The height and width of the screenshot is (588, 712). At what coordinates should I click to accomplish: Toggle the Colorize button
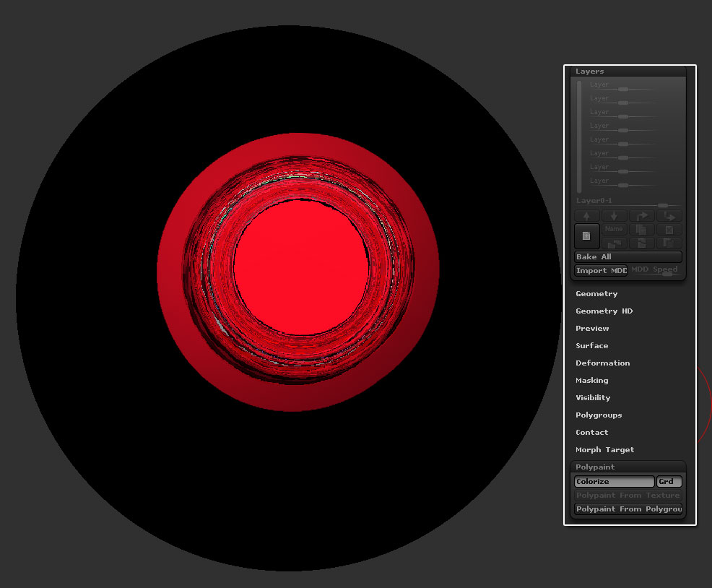pos(615,482)
